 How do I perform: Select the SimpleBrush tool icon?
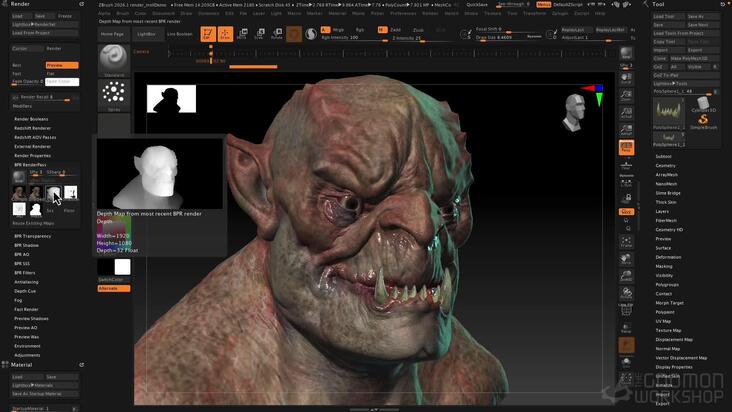(x=703, y=122)
